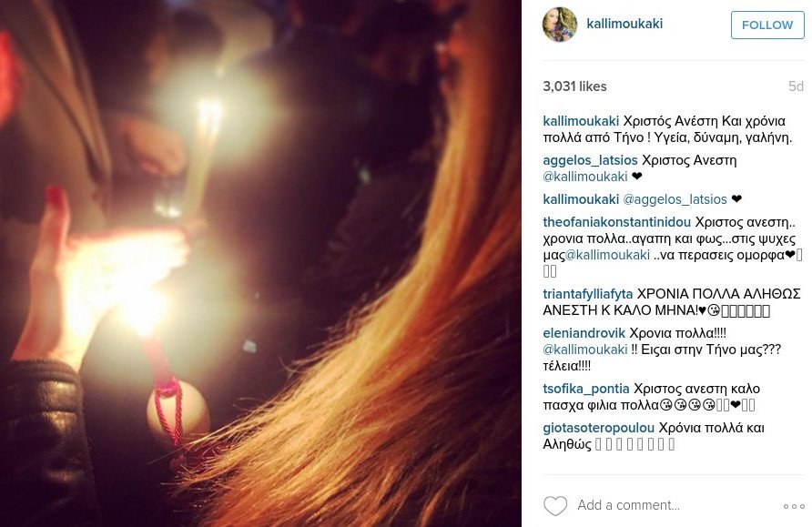Open @kallimoukaki mention in theofaniakonstantinidou comment

607,255
